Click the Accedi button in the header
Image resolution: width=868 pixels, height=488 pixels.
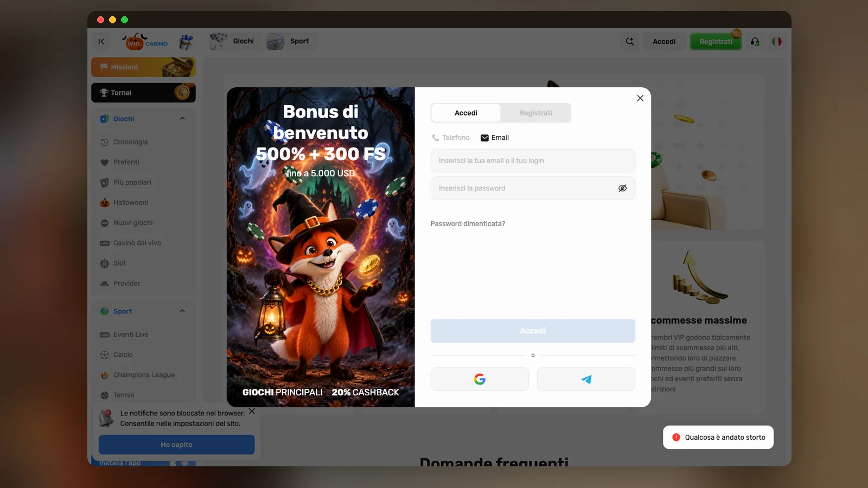[x=664, y=41]
